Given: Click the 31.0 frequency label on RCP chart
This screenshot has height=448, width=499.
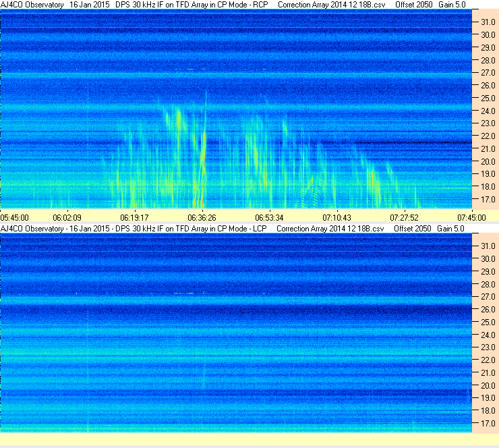Looking at the screenshot, I should click(x=488, y=22).
